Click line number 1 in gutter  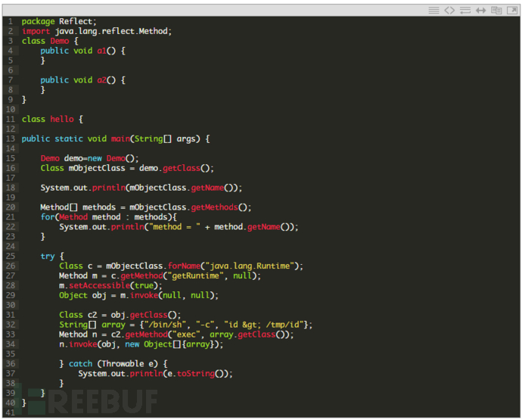tap(11, 21)
